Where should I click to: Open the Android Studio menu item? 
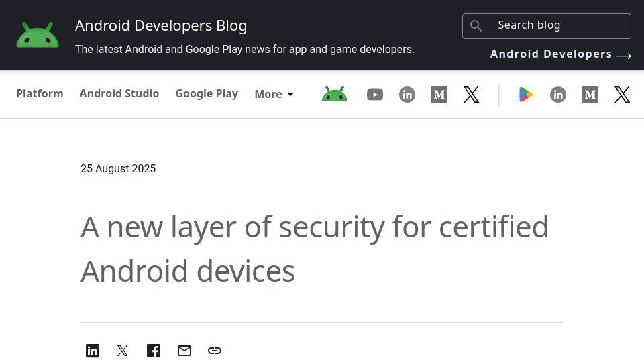(119, 94)
